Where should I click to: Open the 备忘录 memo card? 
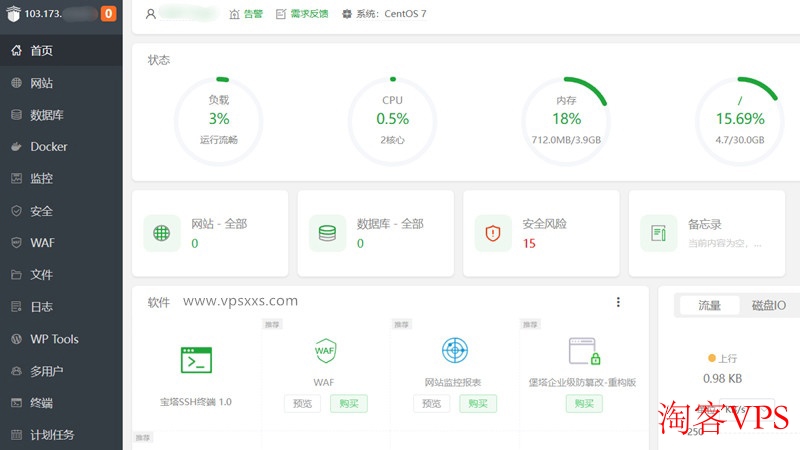pyautogui.click(x=707, y=233)
